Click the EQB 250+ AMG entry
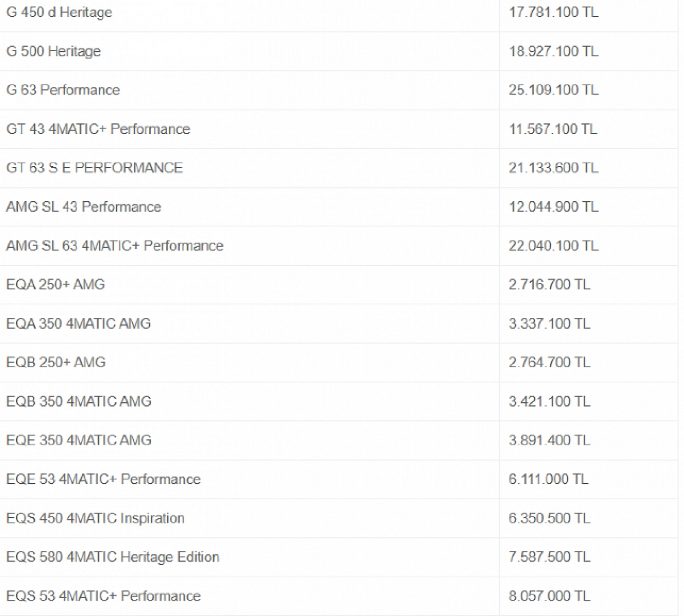The height and width of the screenshot is (616, 684). pyautogui.click(x=56, y=362)
